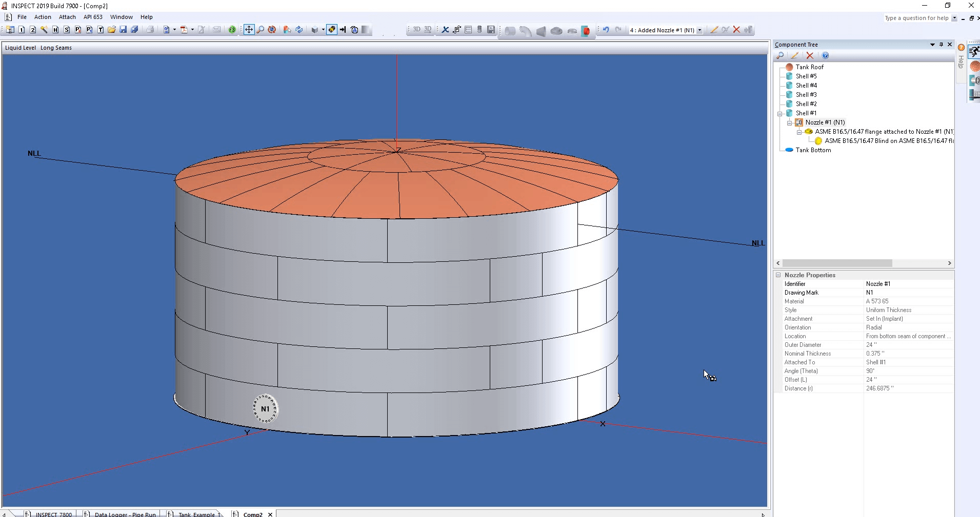Viewport: 980px width, 517px height.
Task: Select Tank Roof in Component Tree
Action: point(809,67)
